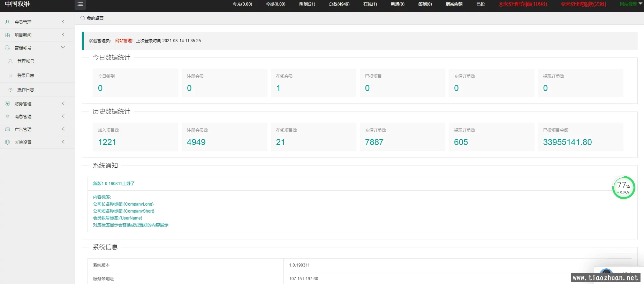Click the 在线(1) top bar link
The width and height of the screenshot is (644, 284).
coord(370,4)
